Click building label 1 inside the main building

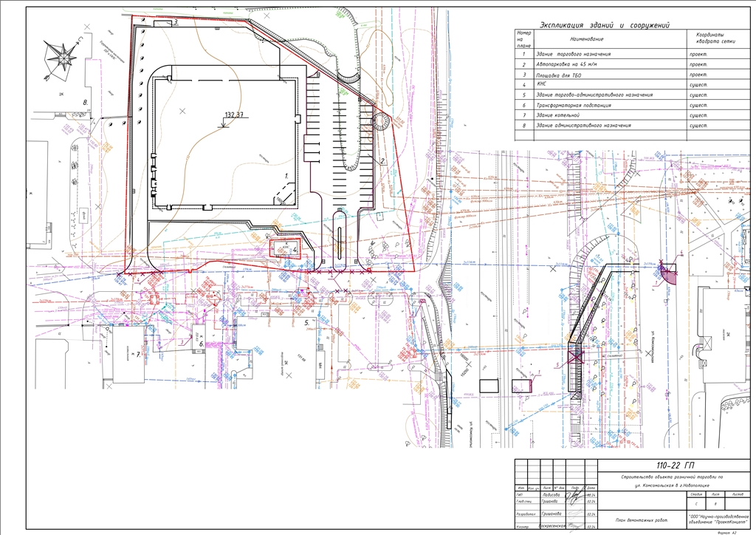click(x=286, y=177)
